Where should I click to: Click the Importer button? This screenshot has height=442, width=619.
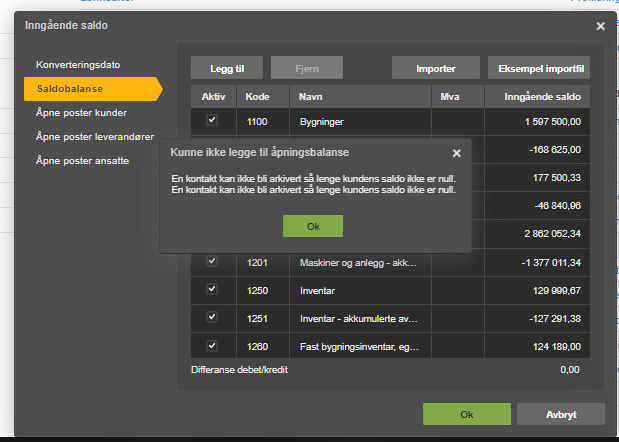[x=435, y=68]
